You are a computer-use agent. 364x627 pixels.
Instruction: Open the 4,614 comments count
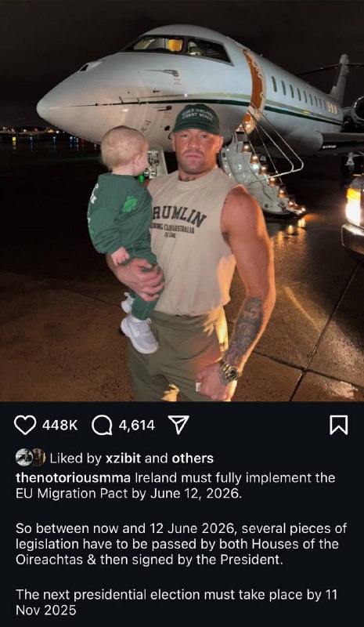click(x=137, y=425)
